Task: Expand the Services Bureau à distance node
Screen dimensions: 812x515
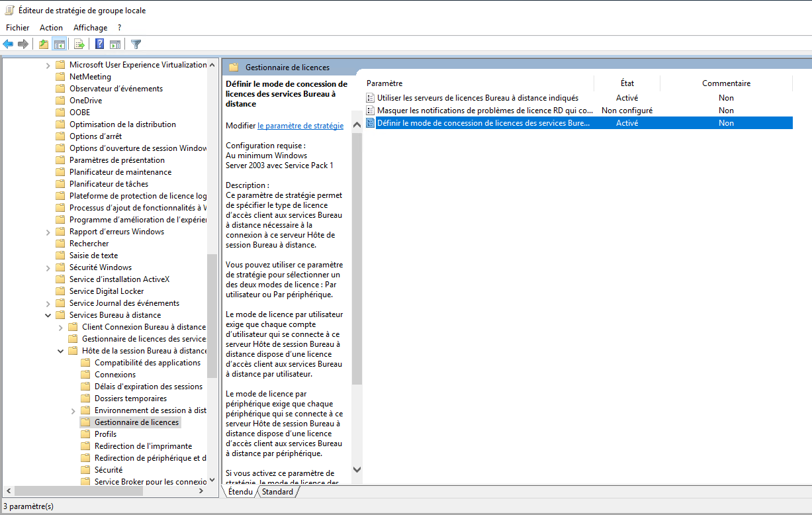Action: [x=47, y=314]
